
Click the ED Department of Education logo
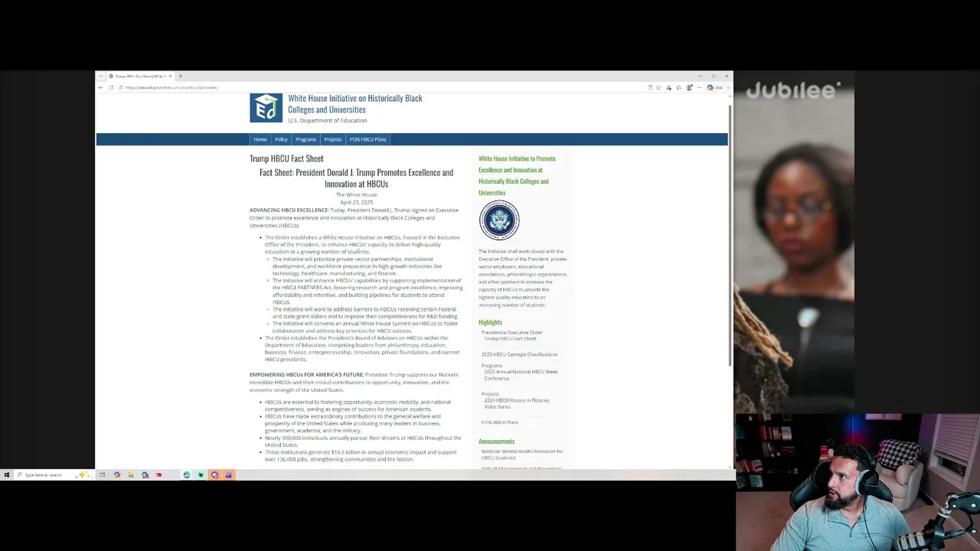click(x=266, y=108)
